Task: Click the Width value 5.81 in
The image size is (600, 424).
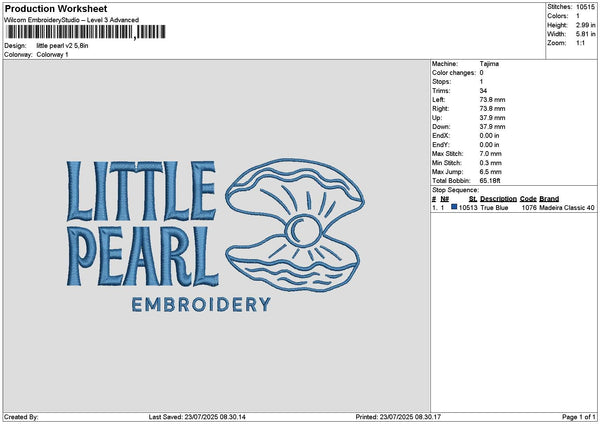Action: coord(585,34)
